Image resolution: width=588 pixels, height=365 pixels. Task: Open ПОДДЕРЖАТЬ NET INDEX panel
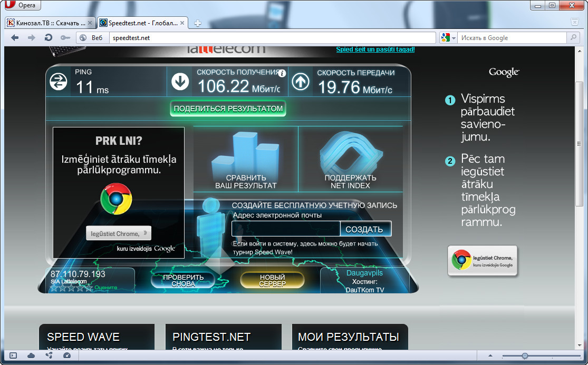click(x=350, y=160)
